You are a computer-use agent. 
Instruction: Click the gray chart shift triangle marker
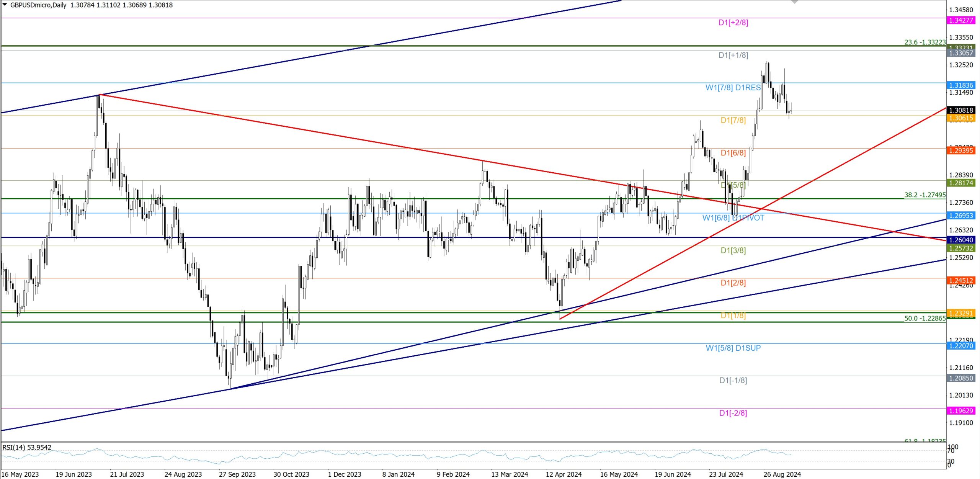(x=795, y=2)
